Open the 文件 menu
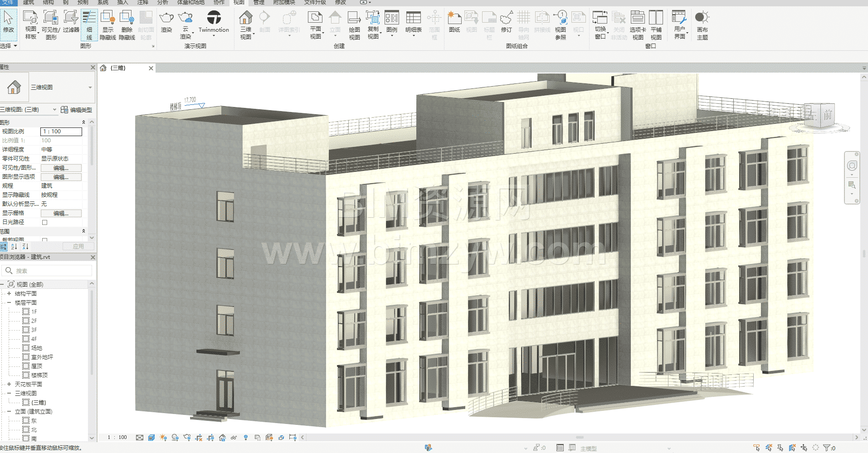The height and width of the screenshot is (453, 868). (x=8, y=2)
